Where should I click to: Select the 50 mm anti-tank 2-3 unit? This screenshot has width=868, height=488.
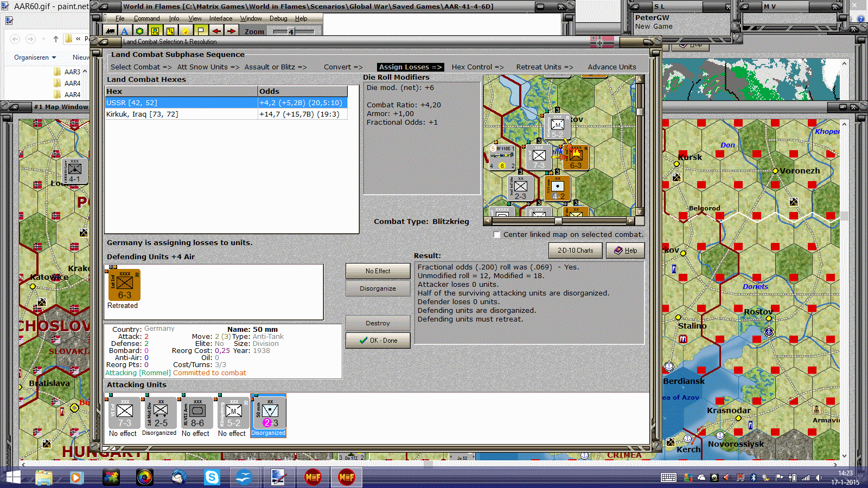point(270,413)
